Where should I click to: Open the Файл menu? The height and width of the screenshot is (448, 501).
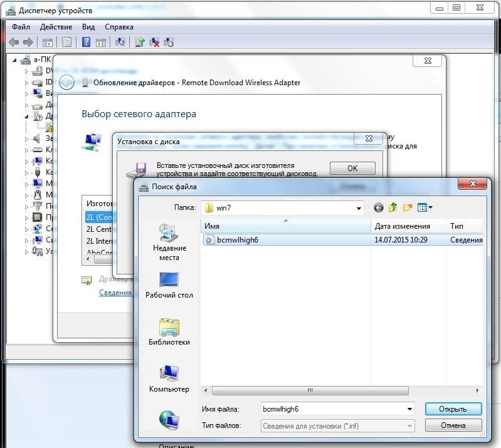(21, 27)
